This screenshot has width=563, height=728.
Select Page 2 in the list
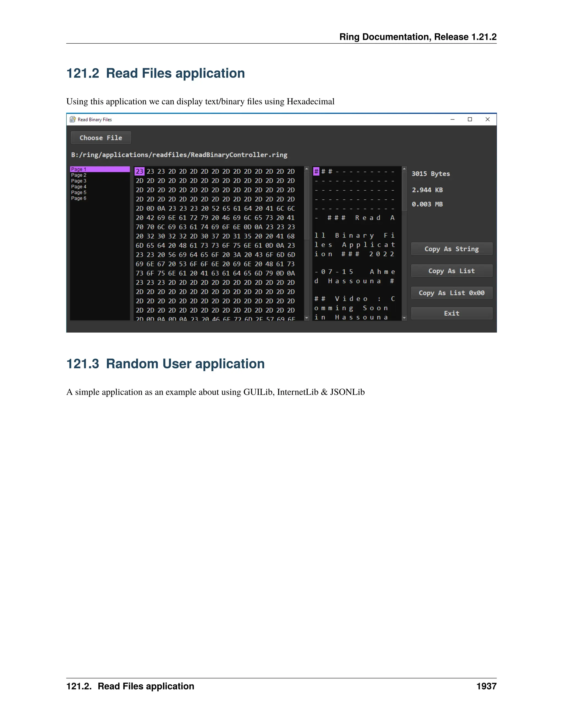tap(79, 175)
